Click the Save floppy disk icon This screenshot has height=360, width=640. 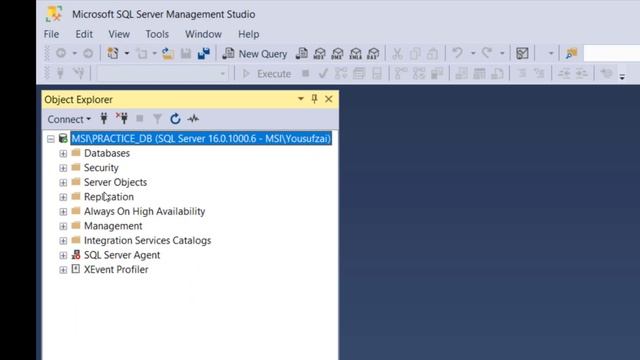pos(186,53)
